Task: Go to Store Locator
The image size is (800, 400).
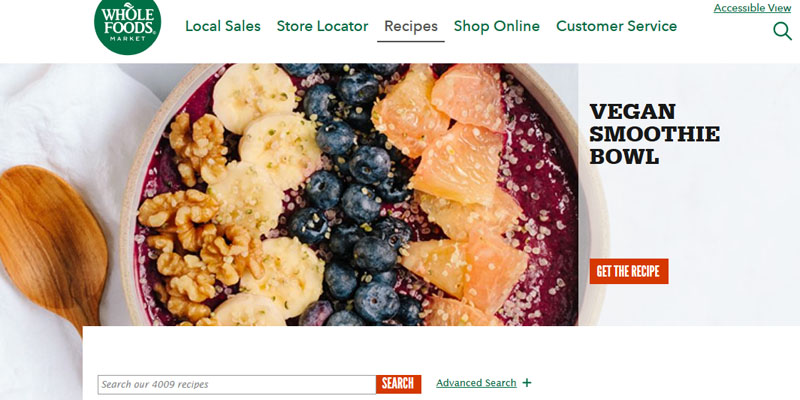Action: click(322, 26)
